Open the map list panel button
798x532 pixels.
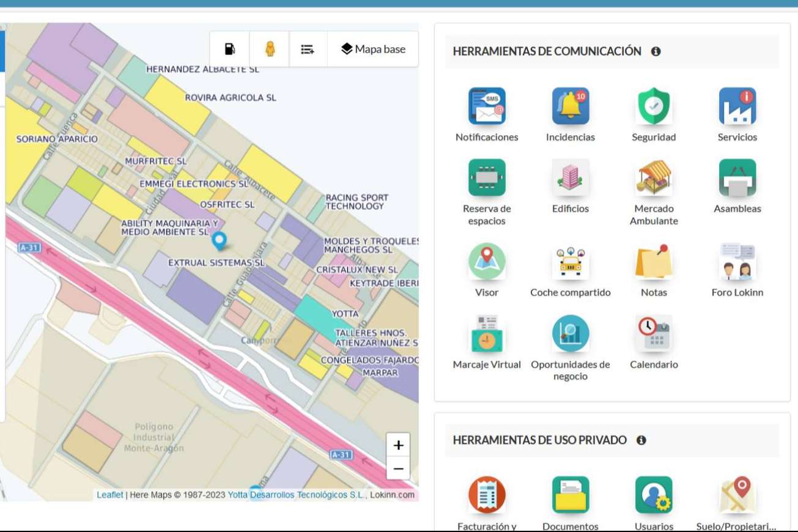coord(308,49)
